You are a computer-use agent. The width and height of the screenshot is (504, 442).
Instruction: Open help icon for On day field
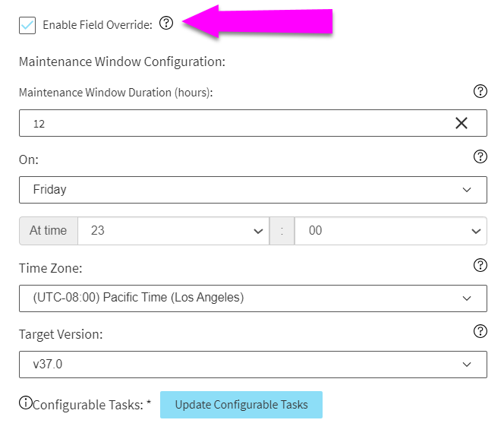(x=480, y=156)
